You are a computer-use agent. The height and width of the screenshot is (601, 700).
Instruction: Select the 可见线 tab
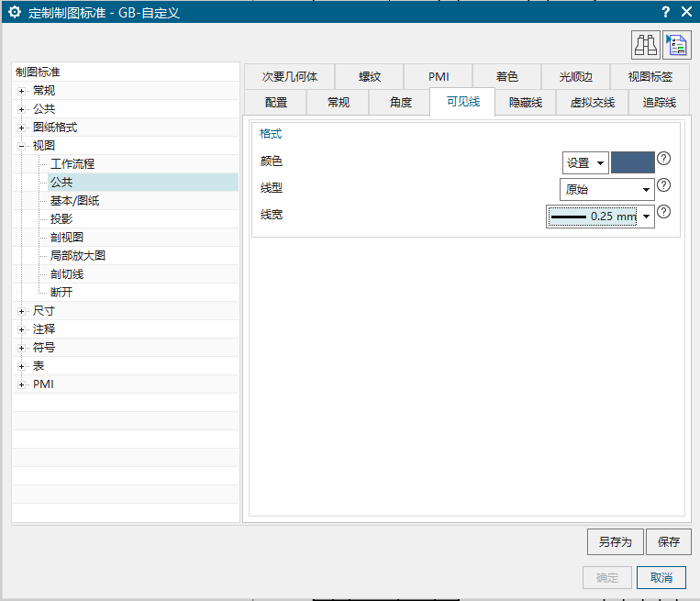tap(463, 102)
